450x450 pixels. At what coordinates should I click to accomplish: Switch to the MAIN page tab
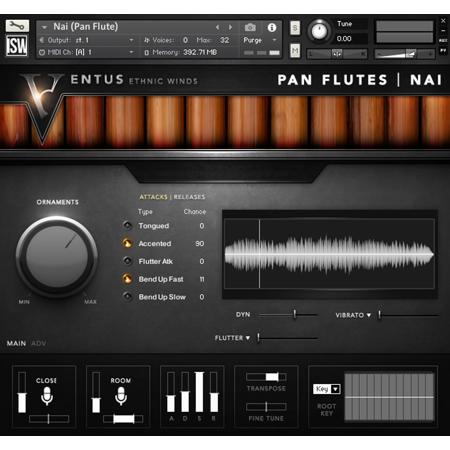(x=16, y=343)
